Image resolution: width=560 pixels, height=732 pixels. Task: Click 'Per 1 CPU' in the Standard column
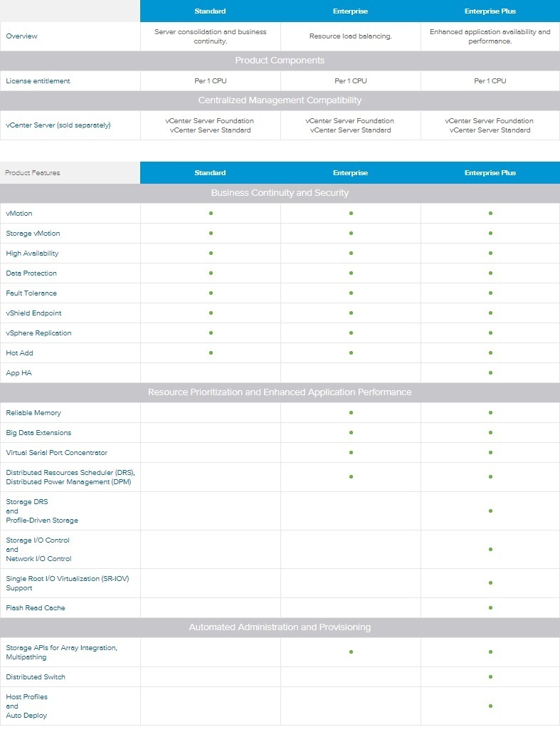tap(211, 80)
